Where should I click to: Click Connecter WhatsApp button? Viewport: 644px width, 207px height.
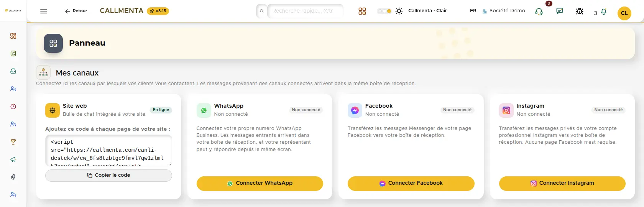(260, 184)
